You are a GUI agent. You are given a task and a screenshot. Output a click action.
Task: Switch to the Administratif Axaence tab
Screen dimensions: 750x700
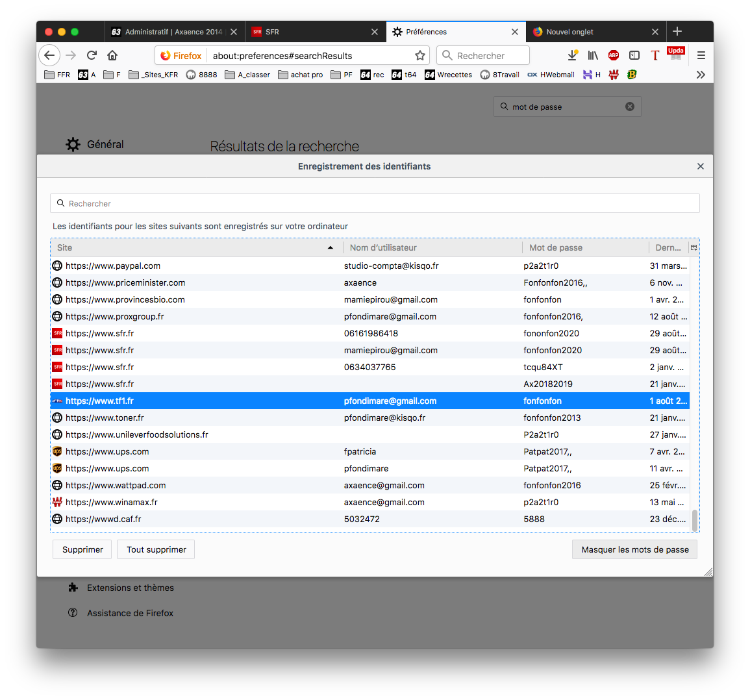tap(175, 32)
